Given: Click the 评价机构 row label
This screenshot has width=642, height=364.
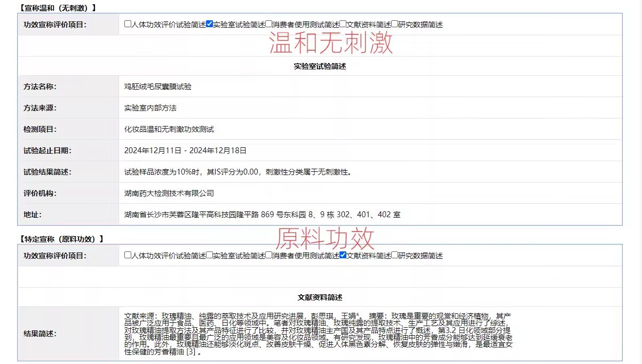Looking at the screenshot, I should pos(39,193).
